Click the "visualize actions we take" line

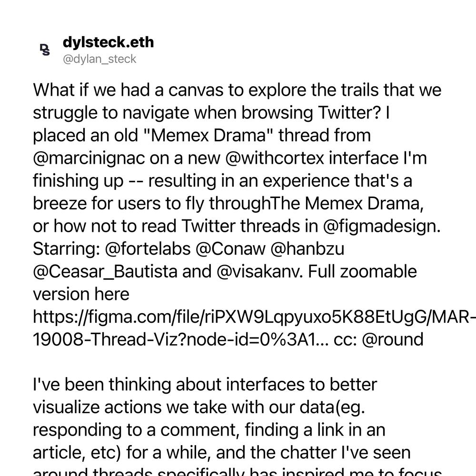click(199, 407)
